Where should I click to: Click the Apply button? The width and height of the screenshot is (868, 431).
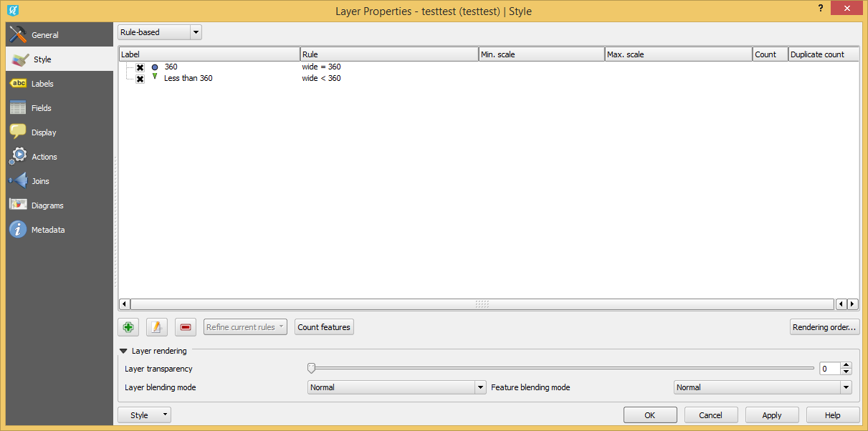[772, 415]
